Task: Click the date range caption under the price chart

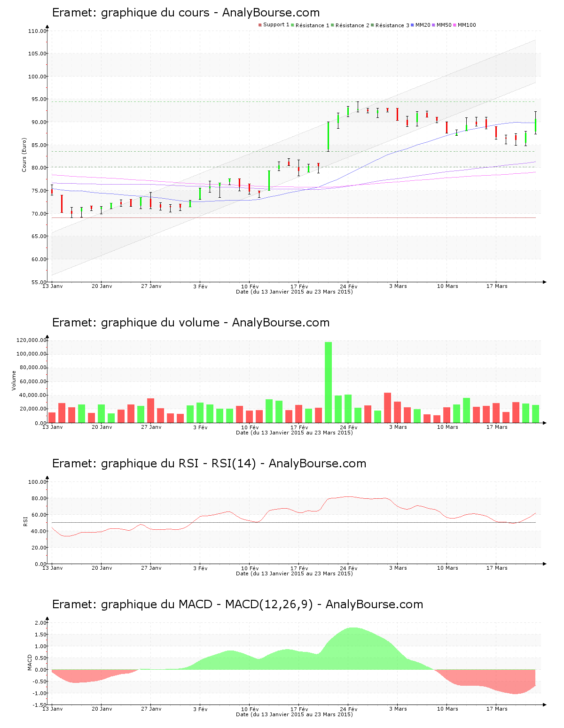Action: click(x=294, y=292)
